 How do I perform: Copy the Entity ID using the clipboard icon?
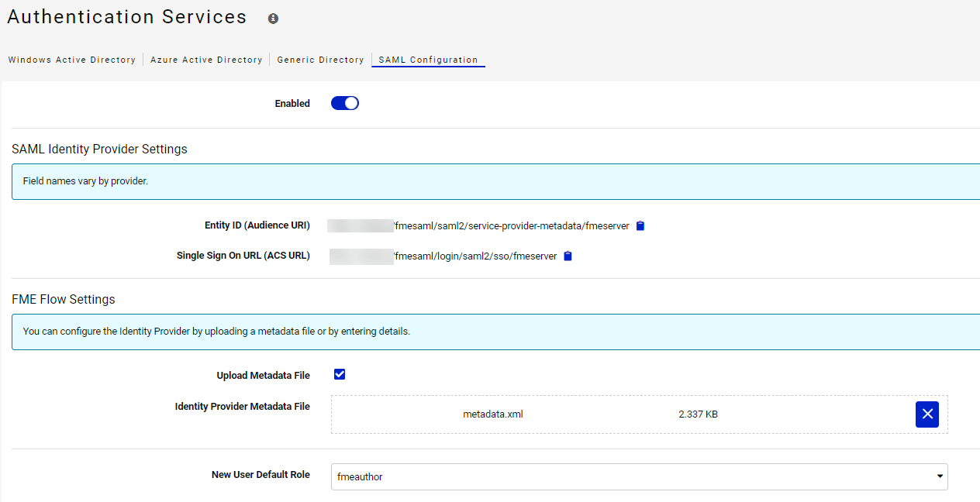pyautogui.click(x=640, y=225)
